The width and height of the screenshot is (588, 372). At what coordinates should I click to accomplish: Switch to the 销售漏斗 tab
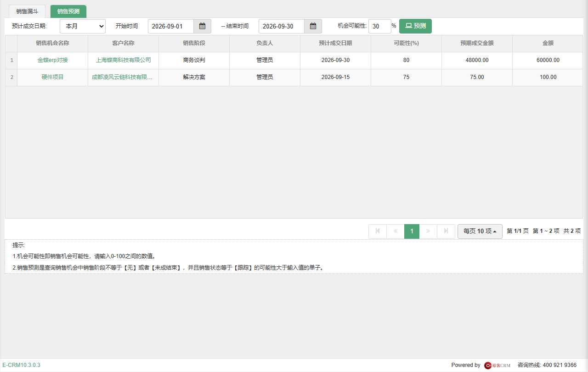(27, 11)
